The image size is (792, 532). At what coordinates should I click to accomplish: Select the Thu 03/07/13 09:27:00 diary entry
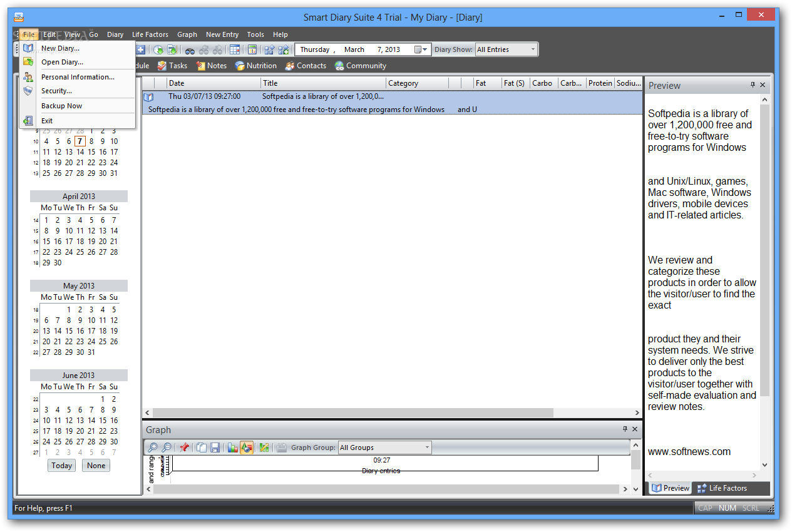393,103
